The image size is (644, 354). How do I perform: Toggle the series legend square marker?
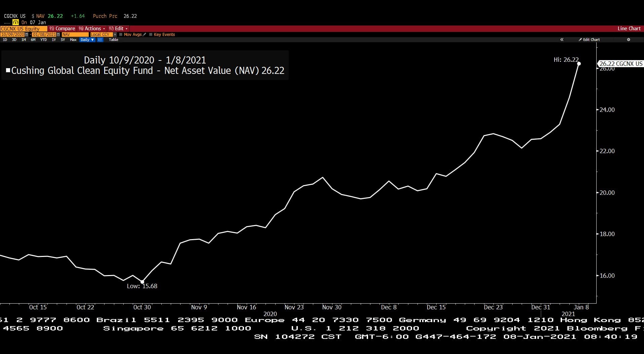(x=8, y=71)
